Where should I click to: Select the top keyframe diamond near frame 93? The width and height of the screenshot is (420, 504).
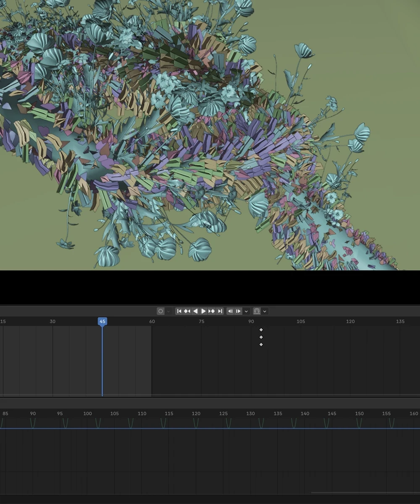(261, 330)
